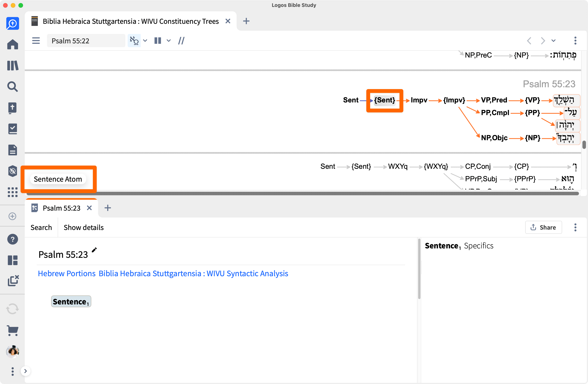Navigate back with the left chevron

(529, 40)
